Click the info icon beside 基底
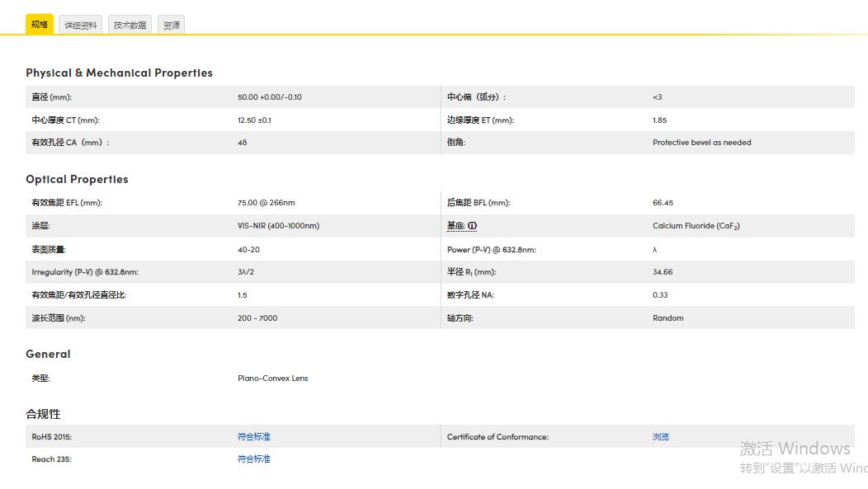 point(473,225)
